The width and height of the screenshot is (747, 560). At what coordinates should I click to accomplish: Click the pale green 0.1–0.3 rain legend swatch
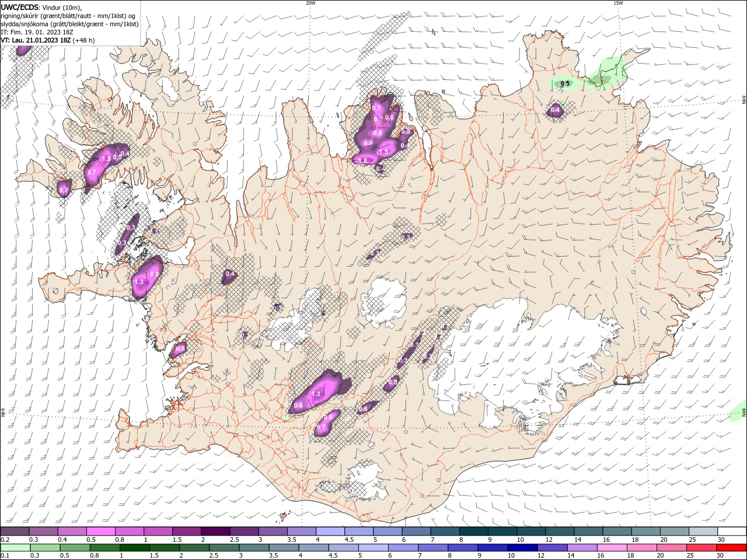(x=16, y=548)
